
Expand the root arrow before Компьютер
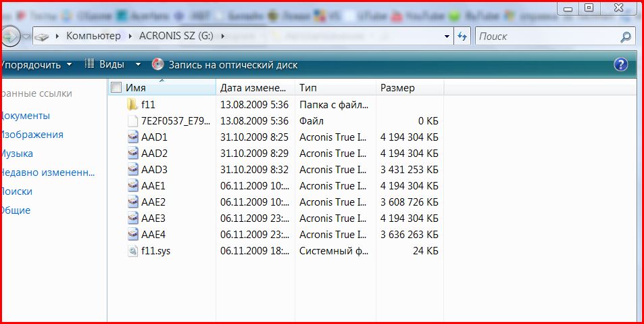pos(57,36)
